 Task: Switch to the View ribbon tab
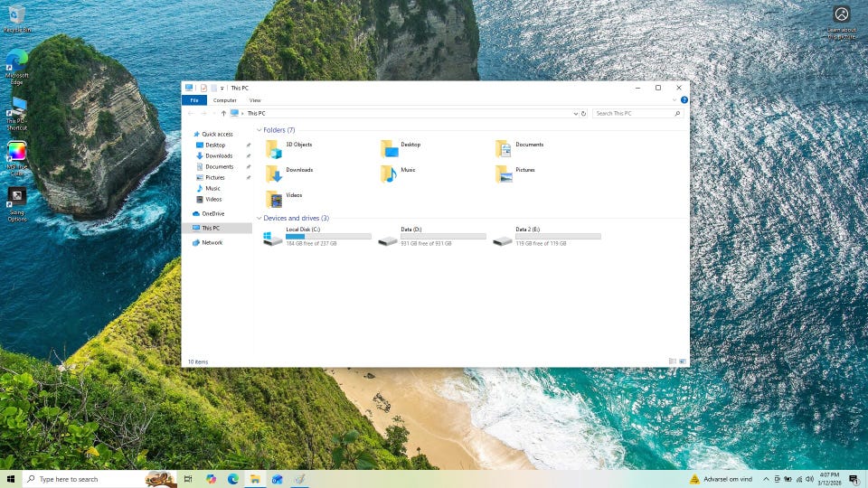255,100
